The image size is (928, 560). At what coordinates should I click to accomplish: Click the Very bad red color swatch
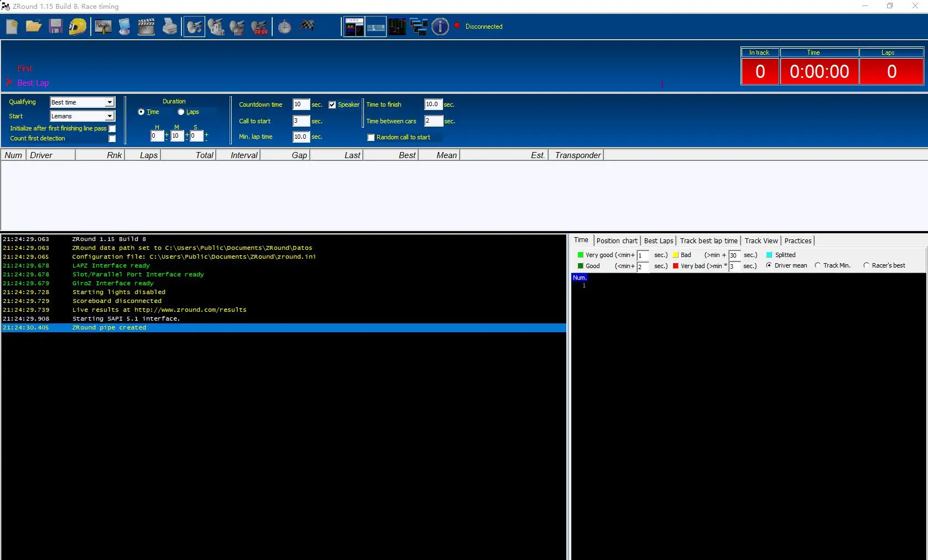pyautogui.click(x=676, y=266)
